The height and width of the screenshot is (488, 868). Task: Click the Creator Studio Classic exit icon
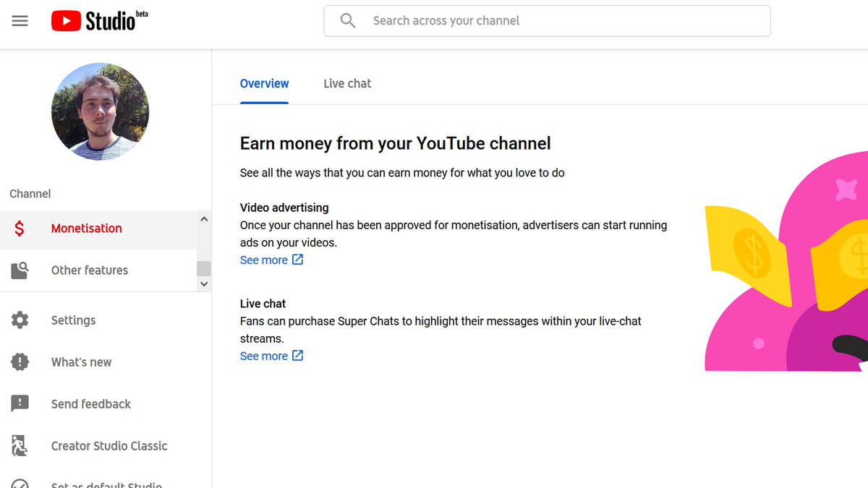[x=20, y=446]
